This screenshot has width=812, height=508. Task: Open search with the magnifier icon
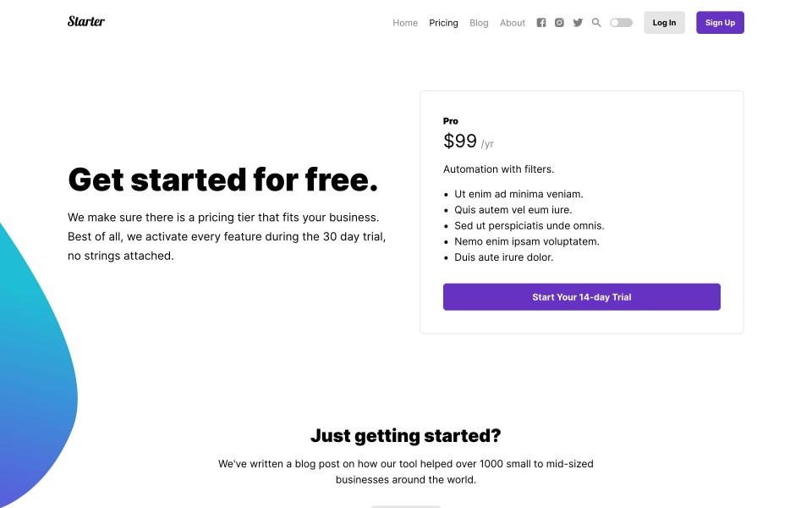coord(596,23)
